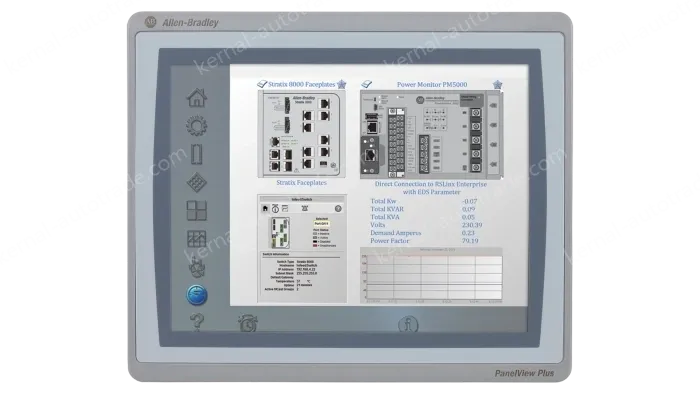This screenshot has height=394, width=700.
Task: Click the Temperature row in Switch Information
Action: click(x=293, y=282)
